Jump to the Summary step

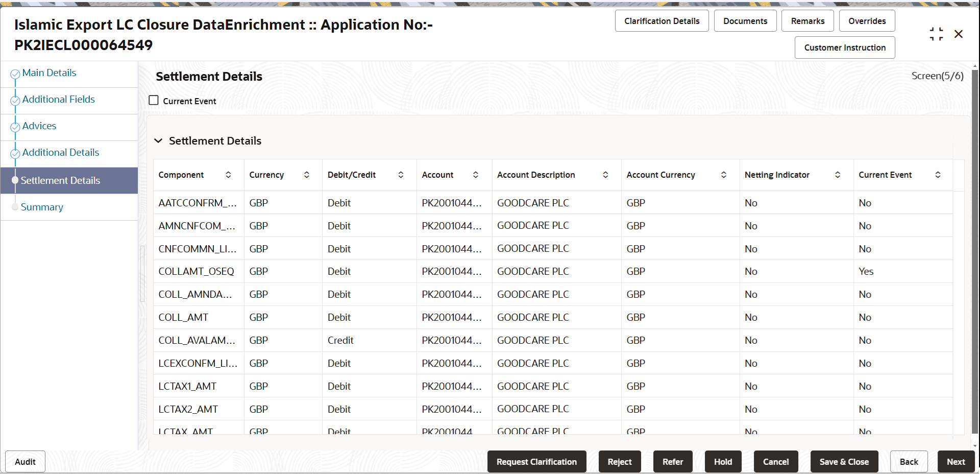point(42,207)
